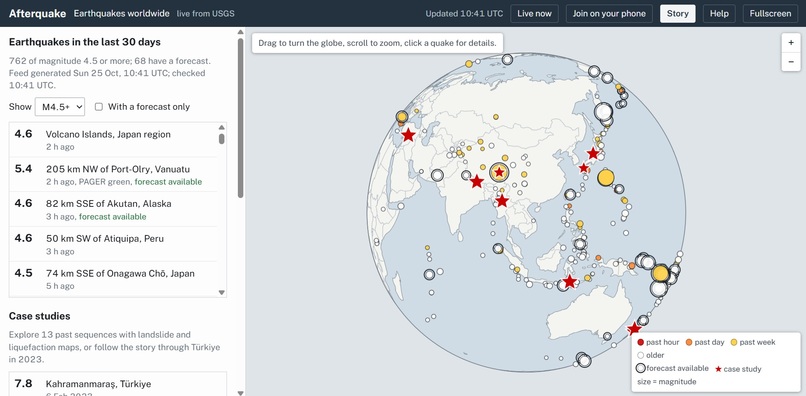Select the southwestern Japan case study star
Screen dimensions: 806x396
tap(584, 168)
